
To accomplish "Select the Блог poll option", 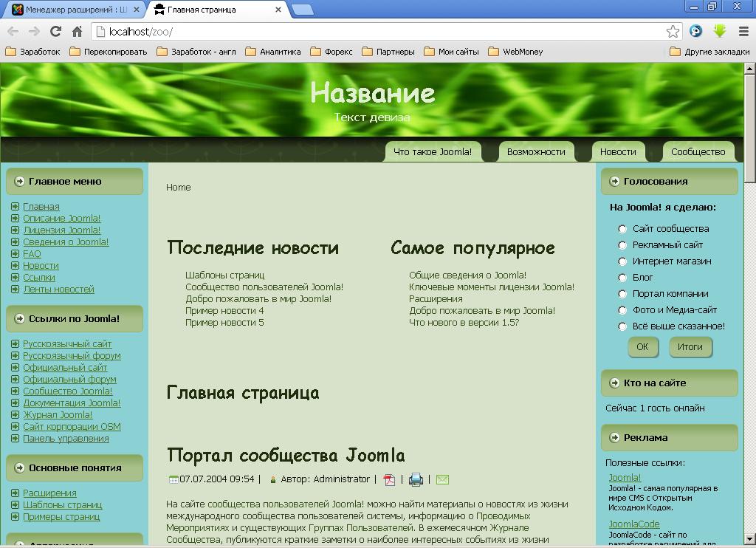I will coord(622,278).
